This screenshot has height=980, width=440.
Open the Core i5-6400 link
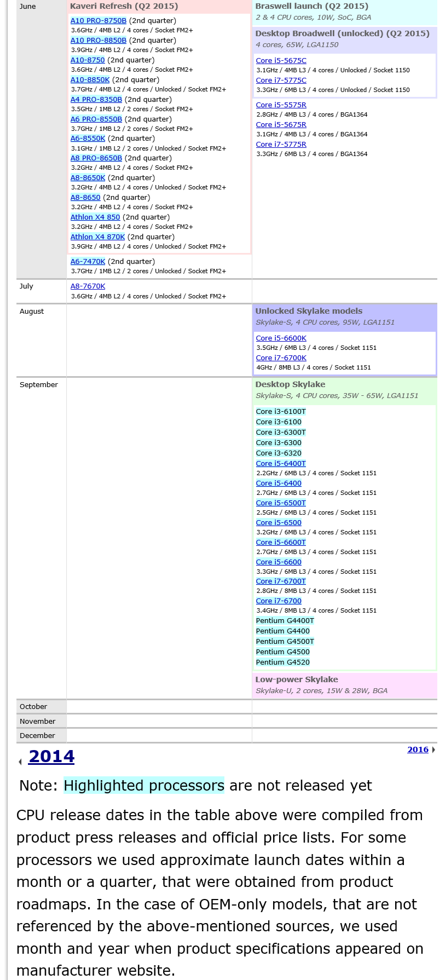[279, 483]
